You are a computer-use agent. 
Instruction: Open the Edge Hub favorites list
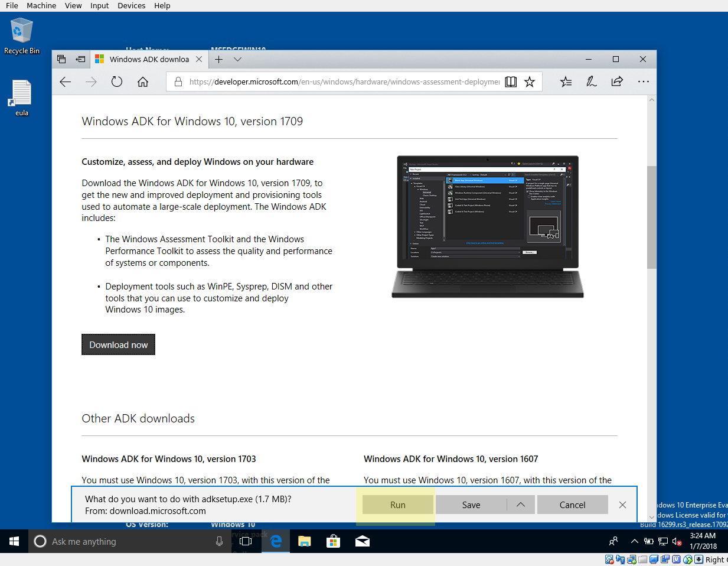click(x=566, y=82)
